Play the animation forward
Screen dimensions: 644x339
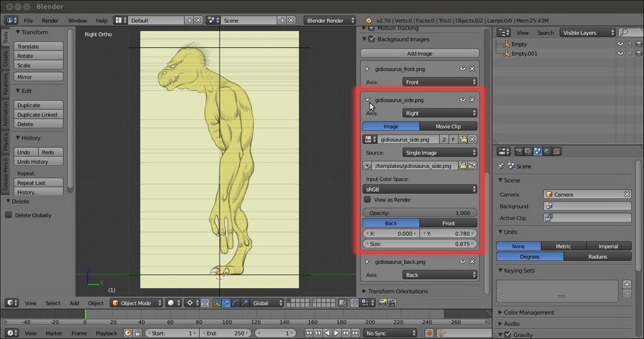pyautogui.click(x=336, y=333)
